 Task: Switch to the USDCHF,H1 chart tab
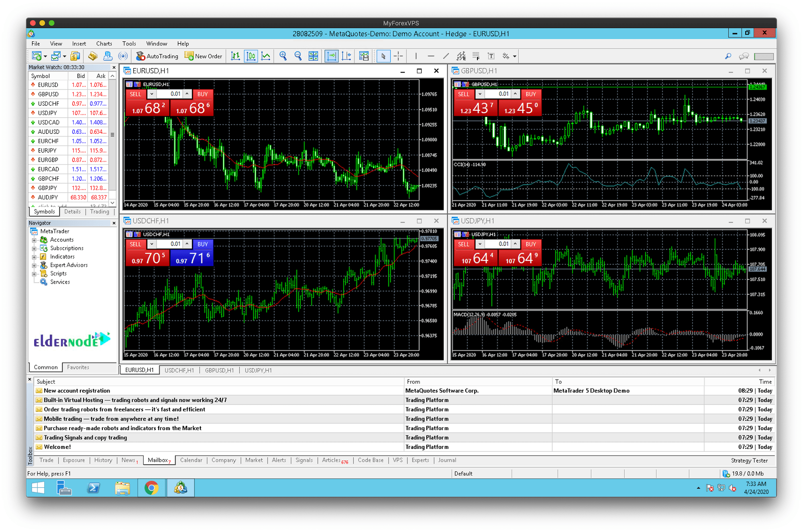click(x=179, y=370)
